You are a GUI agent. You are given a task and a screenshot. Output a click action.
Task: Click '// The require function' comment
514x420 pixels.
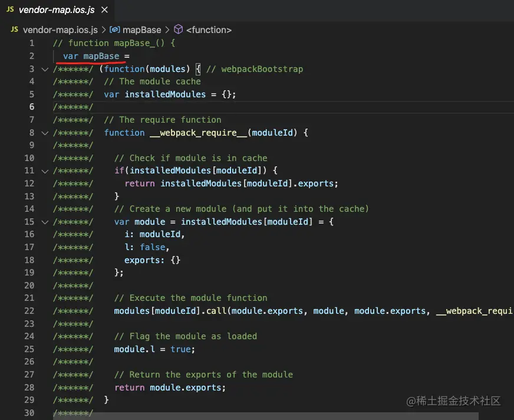(x=163, y=120)
